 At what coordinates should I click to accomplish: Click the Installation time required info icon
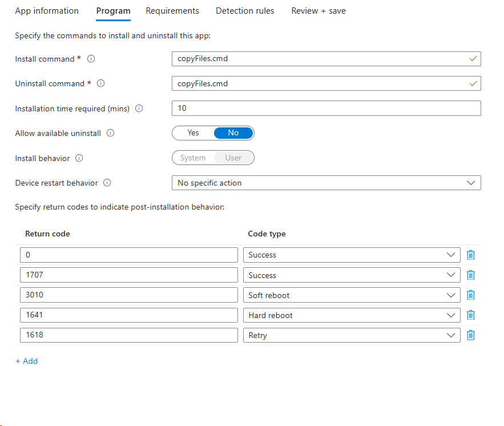pyautogui.click(x=139, y=108)
